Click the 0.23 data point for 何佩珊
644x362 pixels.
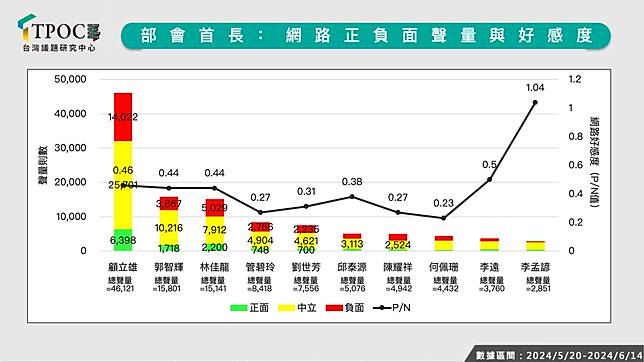point(444,218)
